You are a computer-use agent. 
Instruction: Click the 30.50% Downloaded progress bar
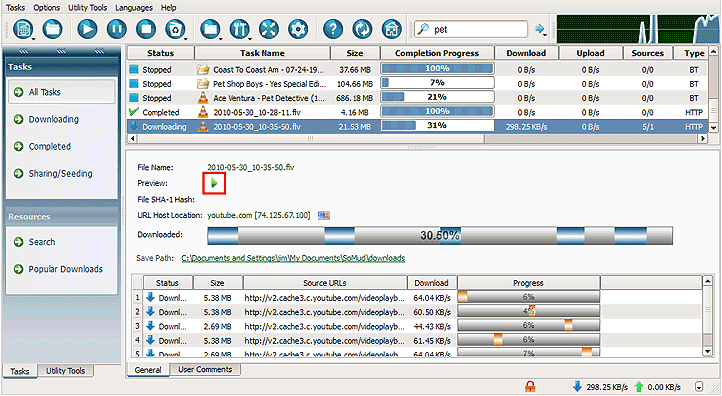pos(440,235)
